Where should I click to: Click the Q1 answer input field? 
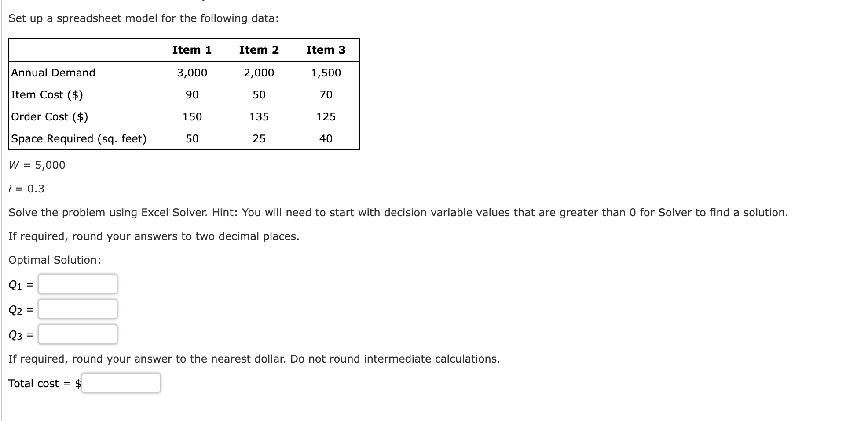[x=77, y=285]
